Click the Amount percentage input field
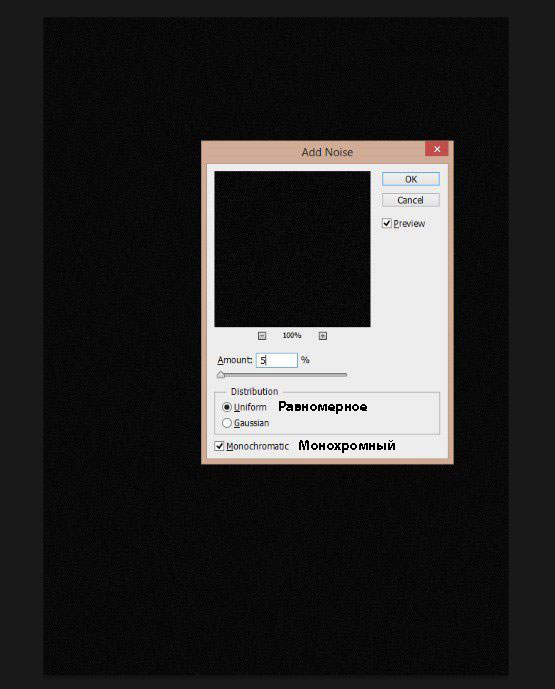The width and height of the screenshot is (555, 689). [x=276, y=360]
